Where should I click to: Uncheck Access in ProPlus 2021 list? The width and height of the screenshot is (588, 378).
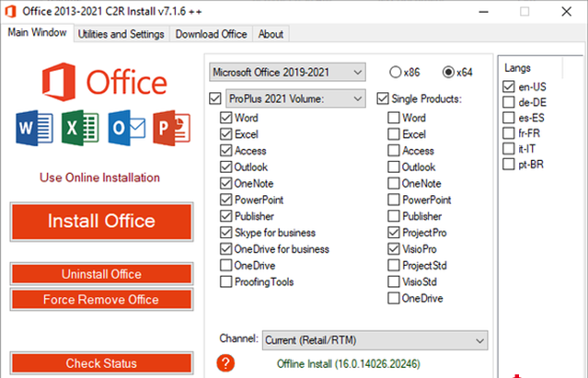225,151
